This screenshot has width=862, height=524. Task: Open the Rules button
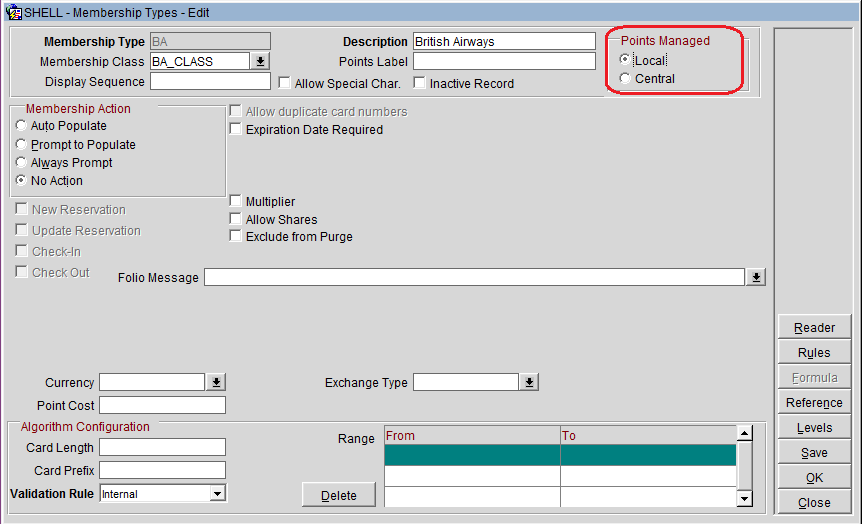pos(814,353)
